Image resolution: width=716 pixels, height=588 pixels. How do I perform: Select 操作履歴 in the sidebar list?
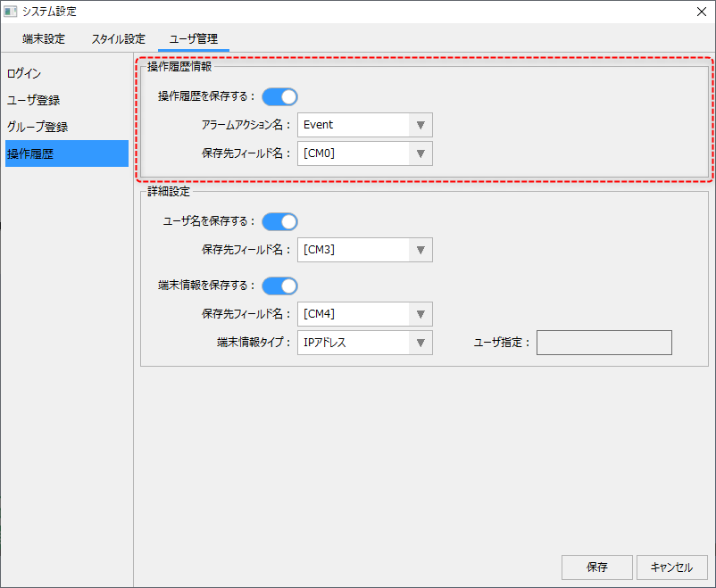point(30,153)
